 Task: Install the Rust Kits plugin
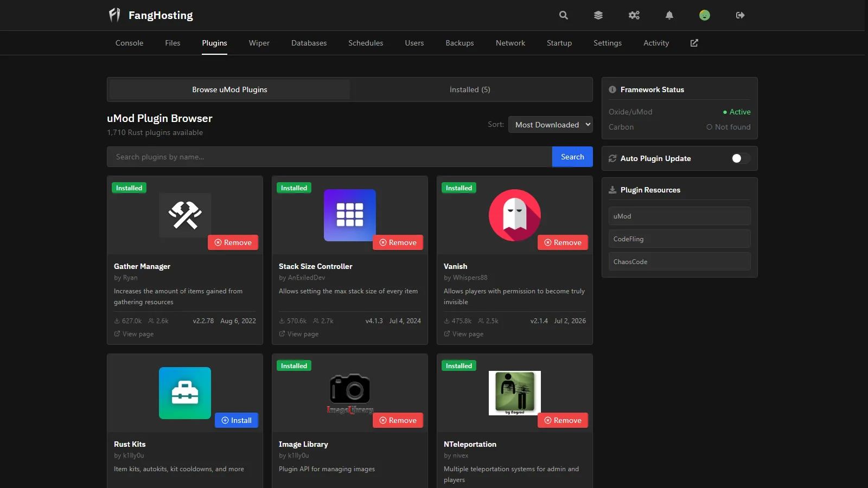click(237, 420)
